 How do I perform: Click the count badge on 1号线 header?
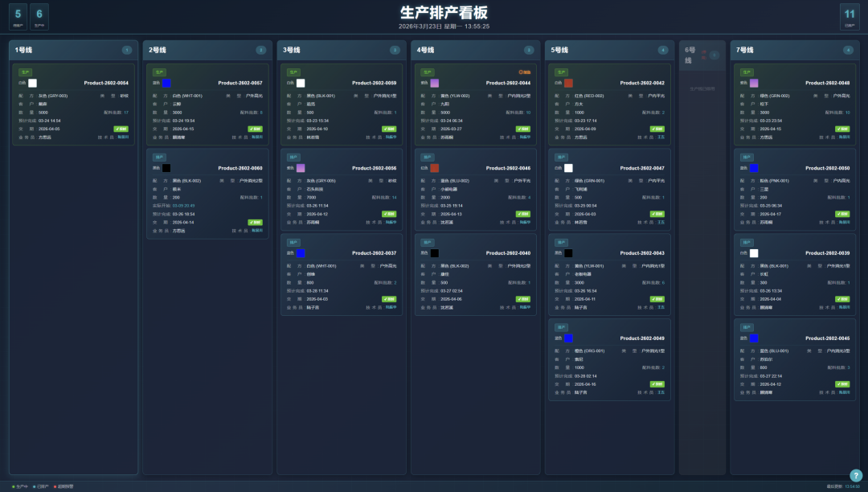point(127,50)
